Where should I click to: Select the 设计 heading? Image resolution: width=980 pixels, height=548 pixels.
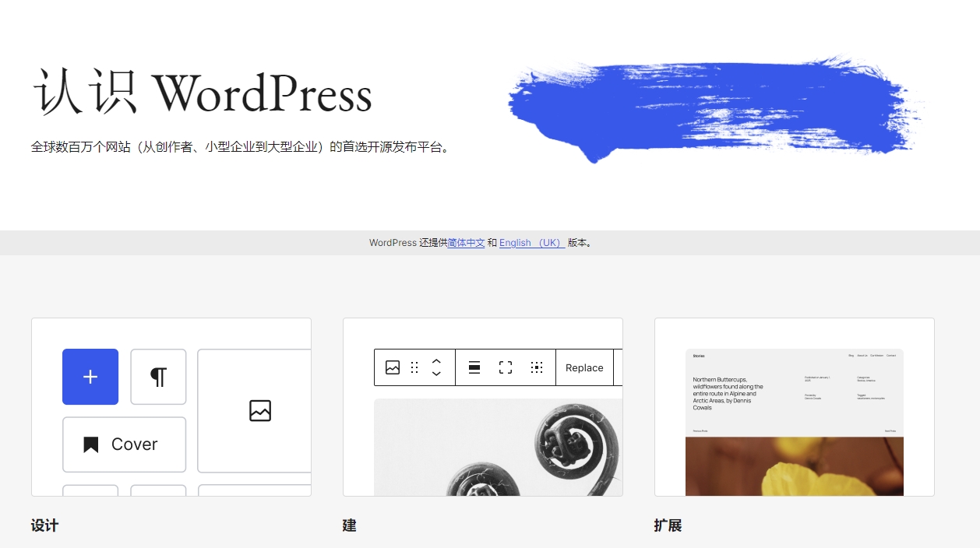click(45, 525)
